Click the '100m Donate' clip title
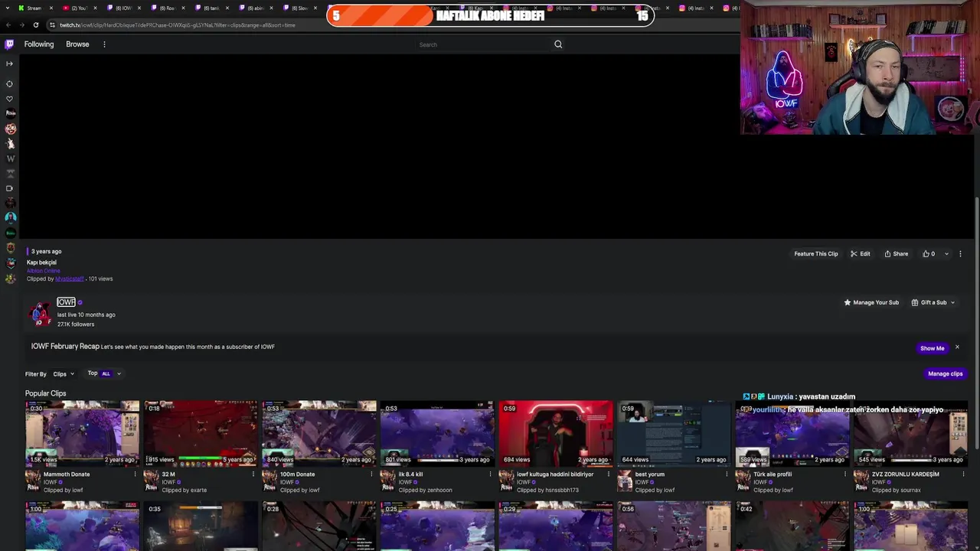The width and height of the screenshot is (980, 551). tap(298, 474)
